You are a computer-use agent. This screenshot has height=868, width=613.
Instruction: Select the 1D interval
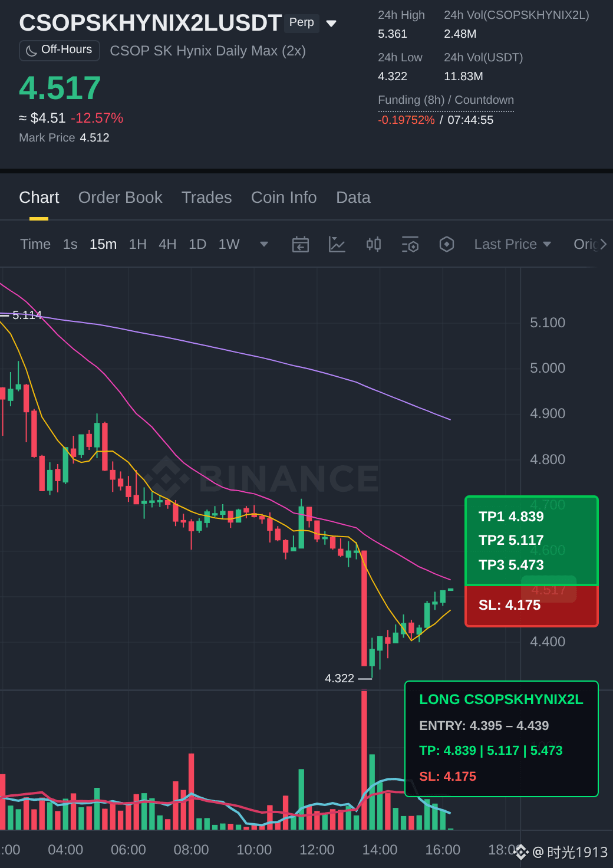coord(197,244)
